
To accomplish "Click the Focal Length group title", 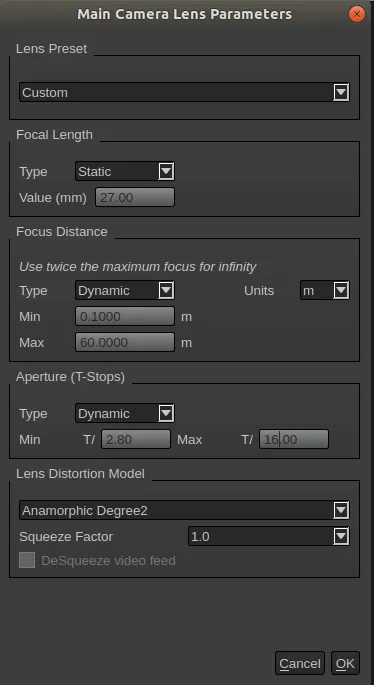I will tap(54, 135).
